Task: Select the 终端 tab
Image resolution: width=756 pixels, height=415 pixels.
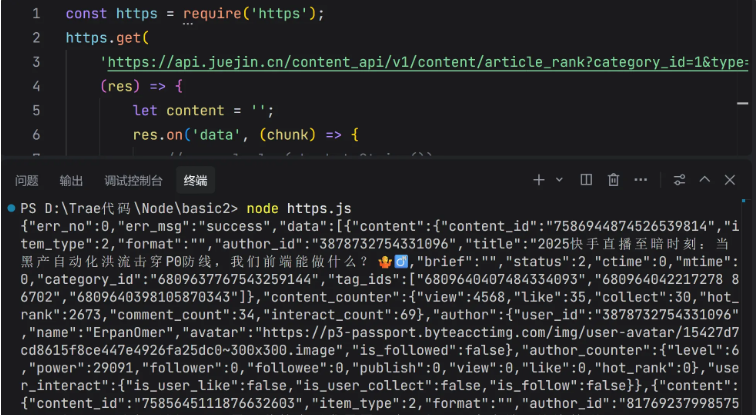Action: click(x=195, y=181)
